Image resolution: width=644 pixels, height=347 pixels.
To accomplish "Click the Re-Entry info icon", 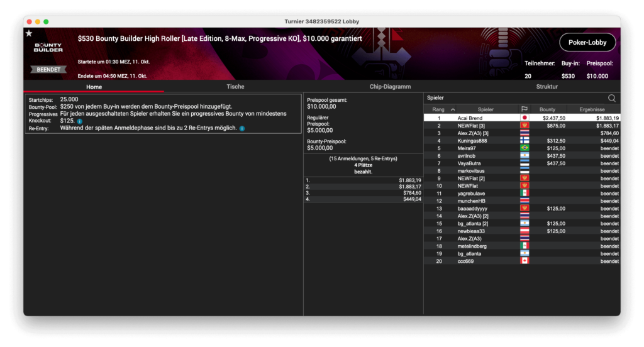I will click(242, 128).
